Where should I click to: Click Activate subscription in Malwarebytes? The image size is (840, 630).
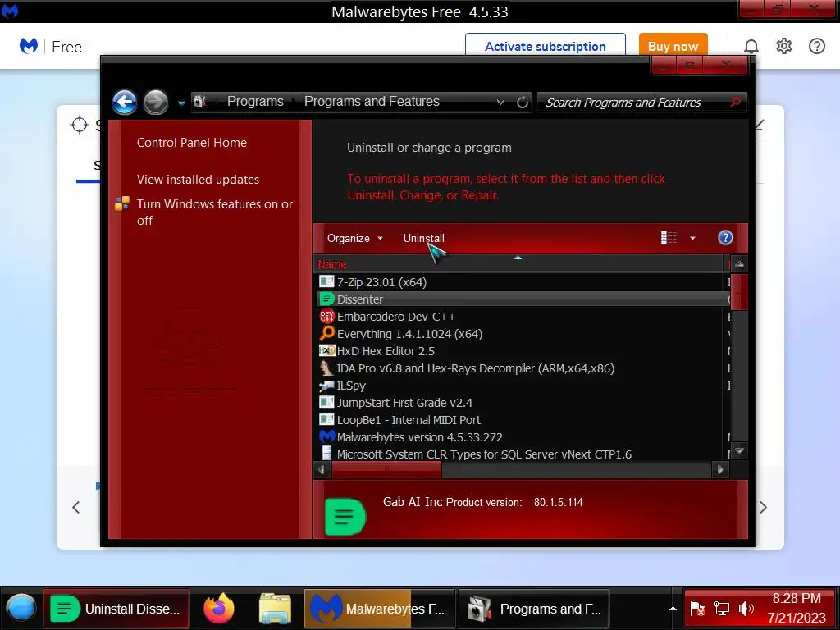point(546,46)
